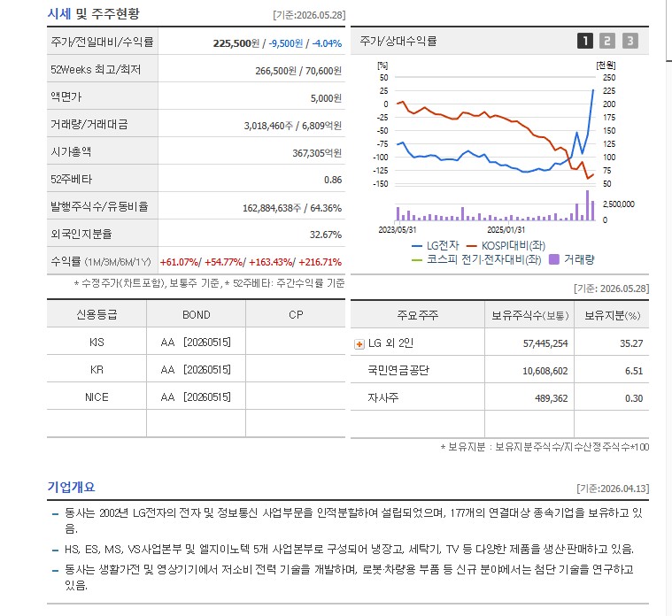Screen dimensions: 672x616
Task: Click the [기준:2026.05.28] label beside 시세 heading
Action: click(x=309, y=15)
